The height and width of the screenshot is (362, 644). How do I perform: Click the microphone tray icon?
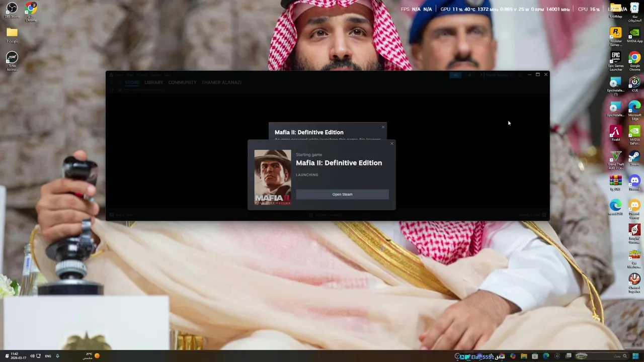tap(57, 356)
